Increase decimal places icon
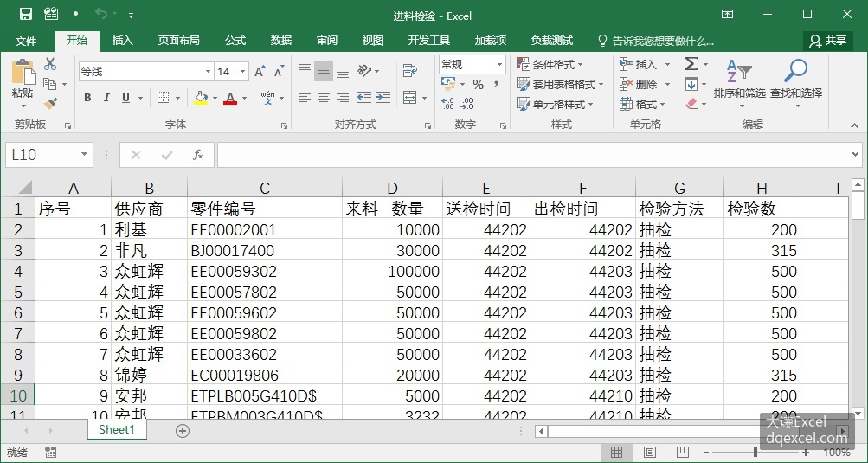The image size is (868, 463). coord(447,104)
